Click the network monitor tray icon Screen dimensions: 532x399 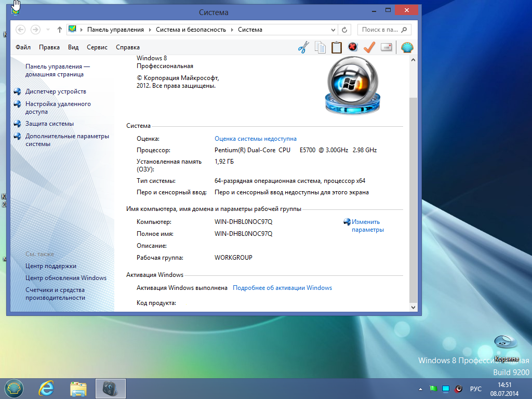point(446,389)
